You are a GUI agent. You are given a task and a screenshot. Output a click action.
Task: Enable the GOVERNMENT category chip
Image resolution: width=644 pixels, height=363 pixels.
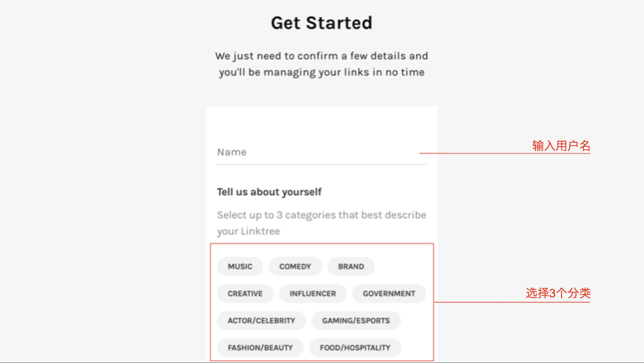point(389,294)
